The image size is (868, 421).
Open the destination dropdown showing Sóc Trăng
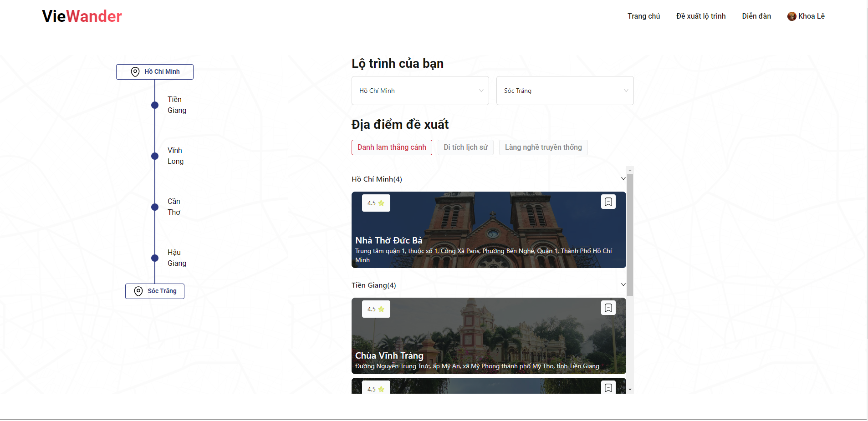click(x=564, y=90)
